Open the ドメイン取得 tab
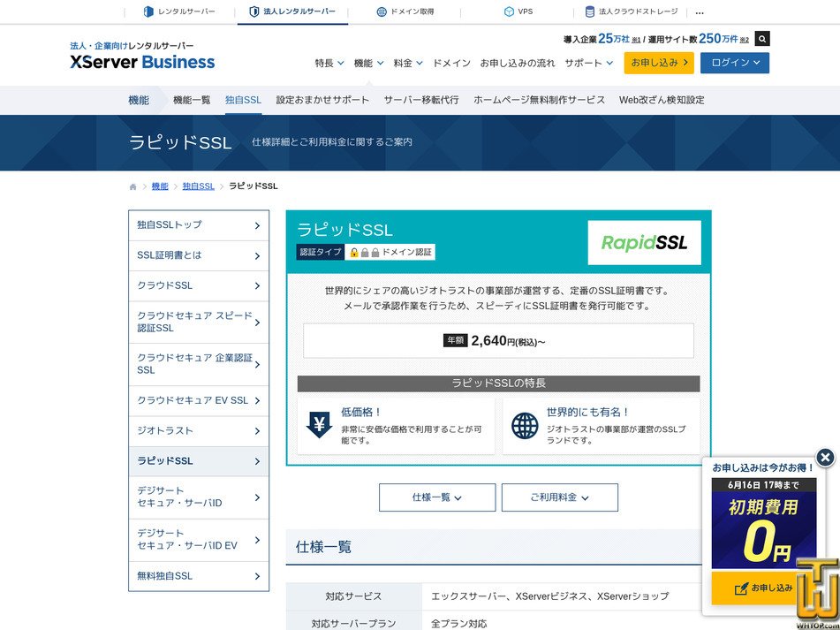840x630 pixels. (x=405, y=11)
